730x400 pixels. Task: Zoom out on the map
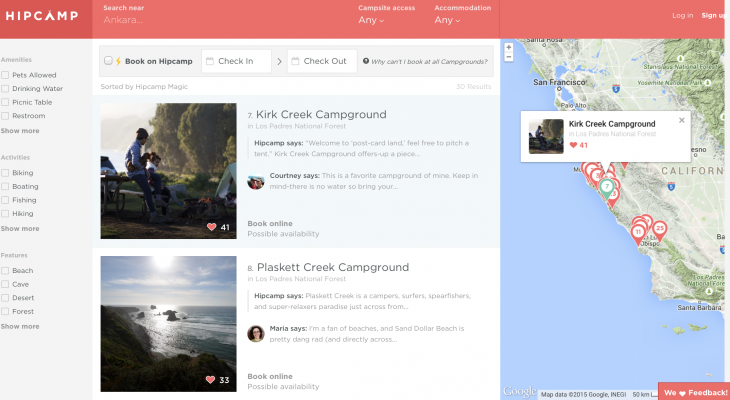click(x=509, y=58)
